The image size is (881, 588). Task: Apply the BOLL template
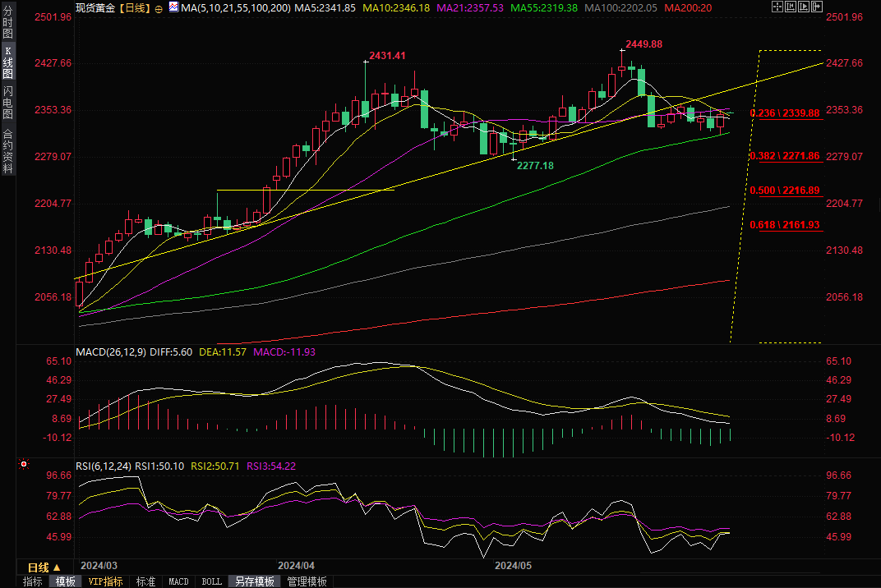211,581
